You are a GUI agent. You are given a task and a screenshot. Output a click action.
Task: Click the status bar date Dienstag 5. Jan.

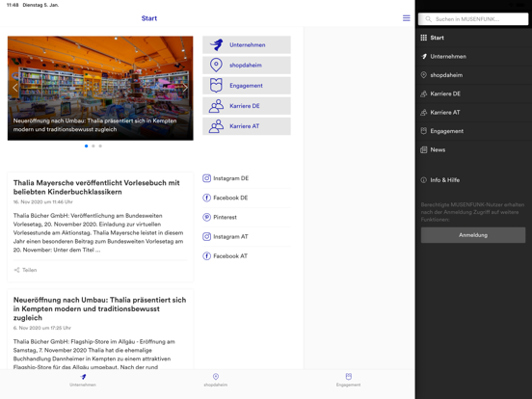coord(40,5)
